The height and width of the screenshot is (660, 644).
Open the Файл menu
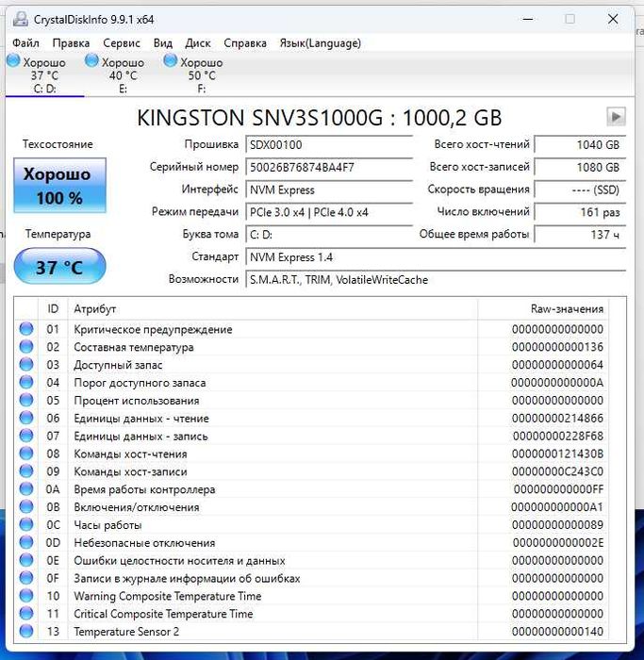[25, 43]
